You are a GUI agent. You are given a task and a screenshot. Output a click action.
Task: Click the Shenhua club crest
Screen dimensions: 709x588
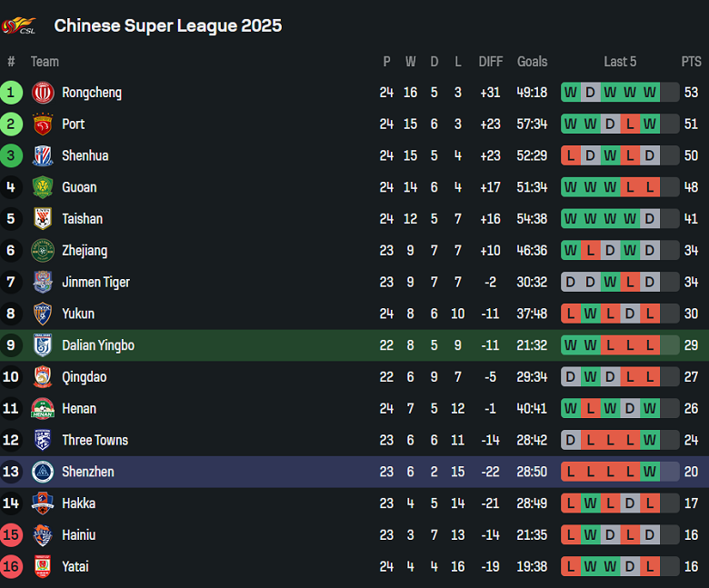point(43,155)
